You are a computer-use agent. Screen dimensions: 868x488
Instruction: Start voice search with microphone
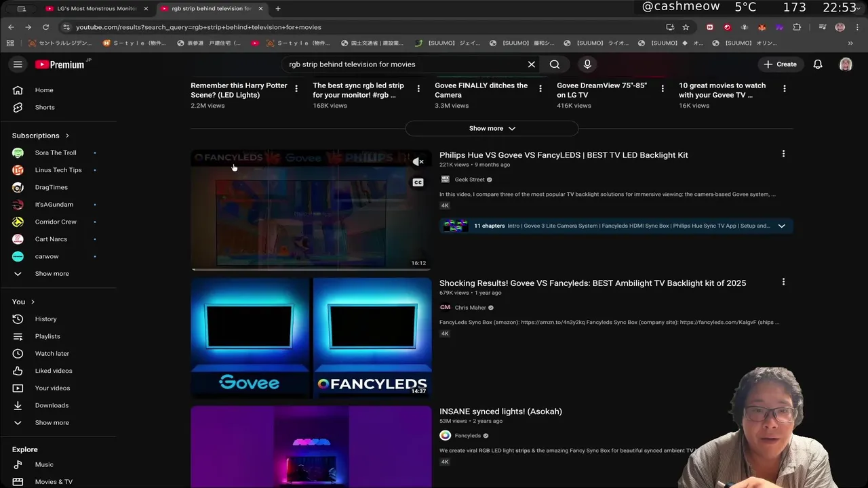click(587, 64)
